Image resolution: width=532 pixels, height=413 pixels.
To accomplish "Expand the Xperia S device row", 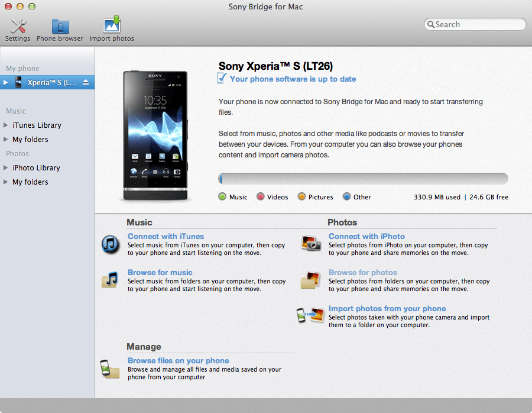I will (5, 82).
